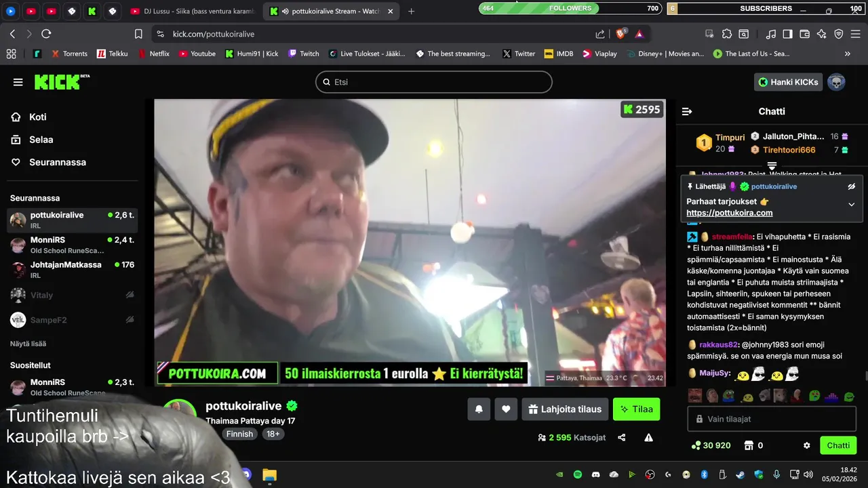Click browser share icon in address bar
The width and height of the screenshot is (868, 488).
tap(600, 34)
